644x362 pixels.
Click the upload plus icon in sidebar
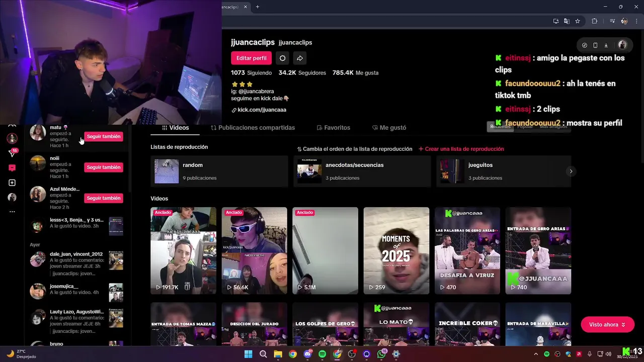tap(12, 183)
